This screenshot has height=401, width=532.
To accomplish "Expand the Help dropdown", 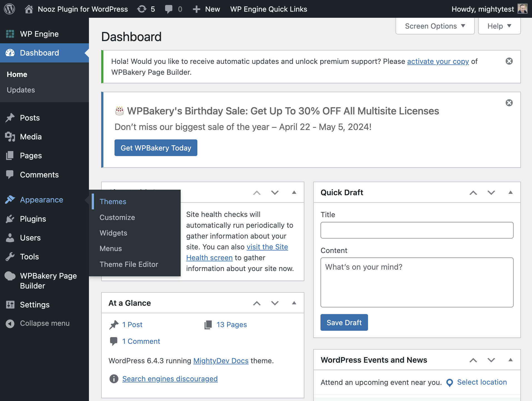I will pyautogui.click(x=499, y=26).
